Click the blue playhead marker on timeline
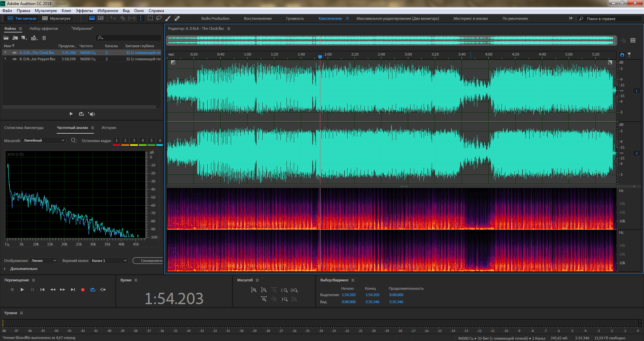Viewport: 644px width, 341px height. click(x=320, y=57)
